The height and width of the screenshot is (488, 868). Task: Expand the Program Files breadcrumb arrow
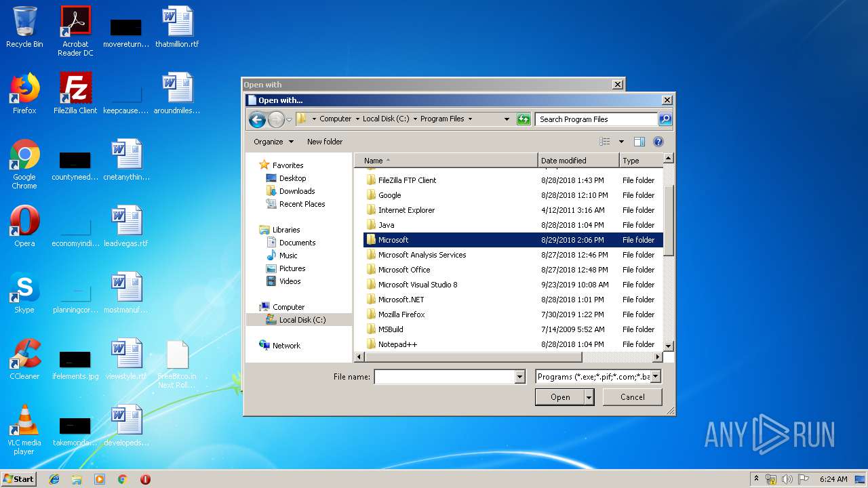coord(470,119)
